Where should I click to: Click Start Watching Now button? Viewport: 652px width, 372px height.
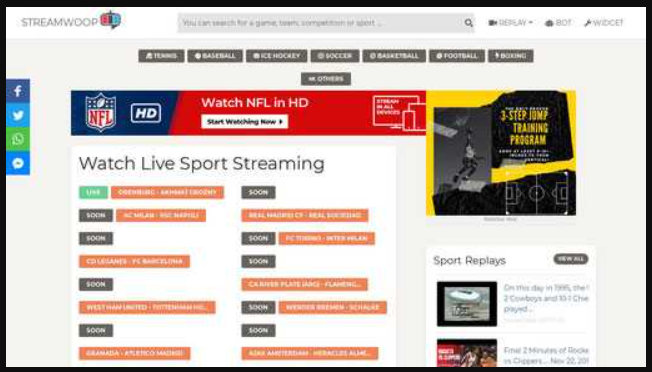(244, 122)
